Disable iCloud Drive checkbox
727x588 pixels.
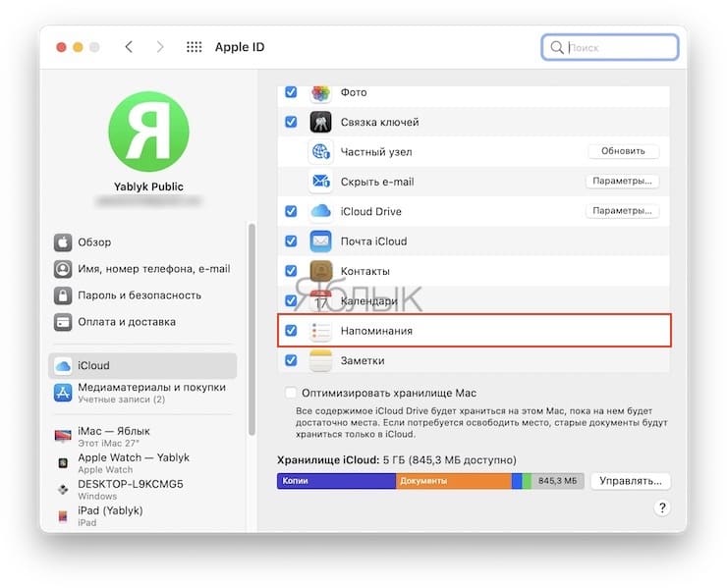coord(291,211)
